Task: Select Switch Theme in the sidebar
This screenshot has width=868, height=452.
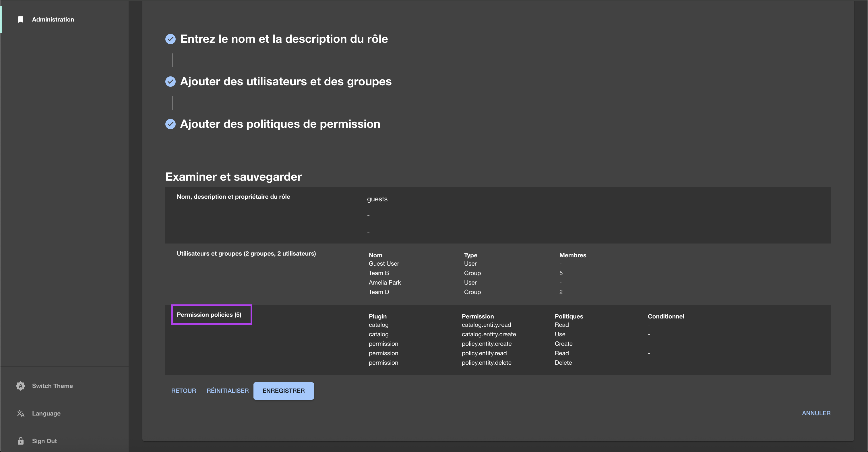Action: 52,386
